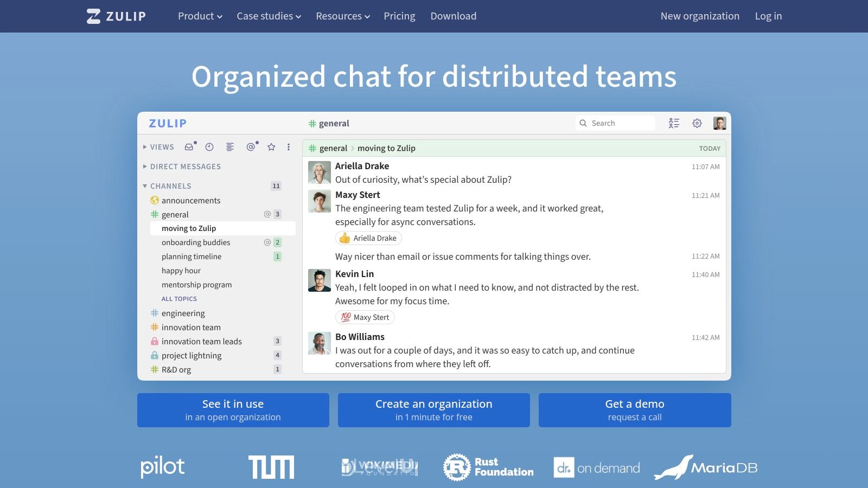
Task: Click the lock icon beside project lightning
Action: coord(155,356)
